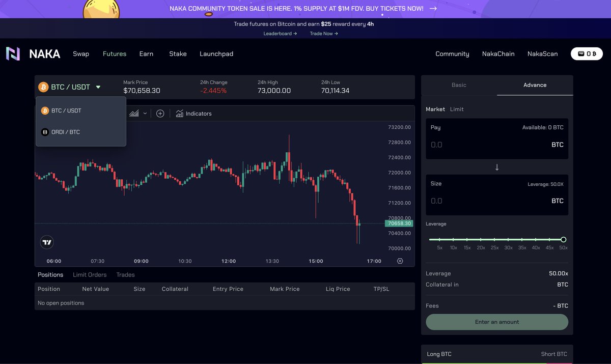Click the TradingView logo on the chart
This screenshot has height=364, width=611.
tap(47, 242)
